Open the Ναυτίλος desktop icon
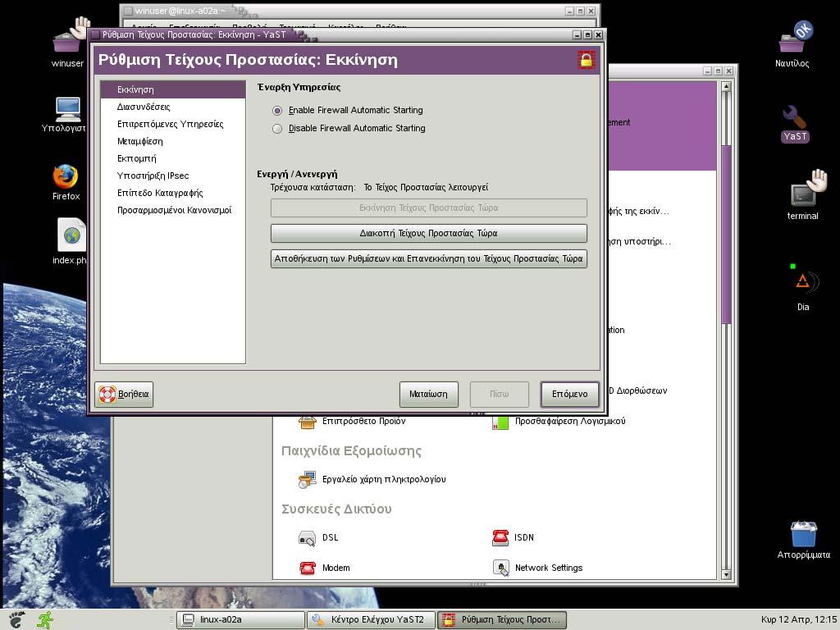Viewport: 840px width, 630px height. [796, 38]
